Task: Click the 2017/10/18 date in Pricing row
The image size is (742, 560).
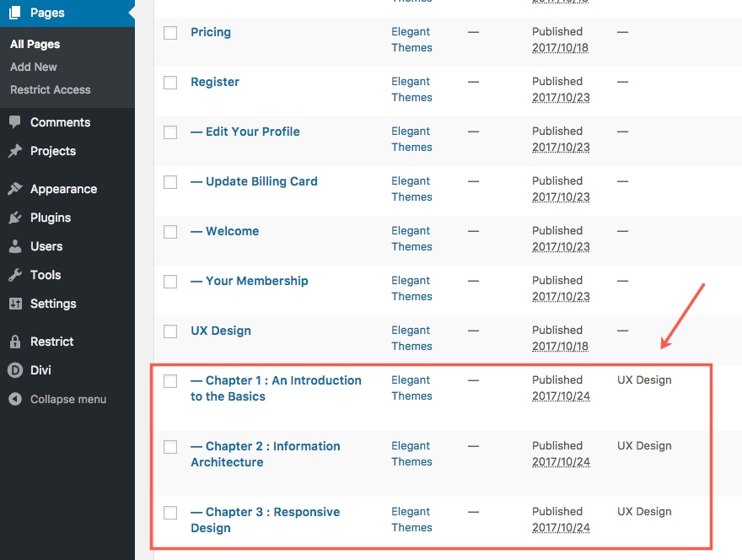Action: coord(560,48)
